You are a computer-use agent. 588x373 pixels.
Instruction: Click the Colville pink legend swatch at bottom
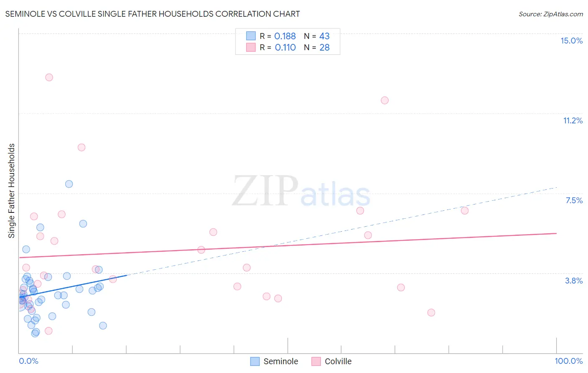pyautogui.click(x=316, y=361)
